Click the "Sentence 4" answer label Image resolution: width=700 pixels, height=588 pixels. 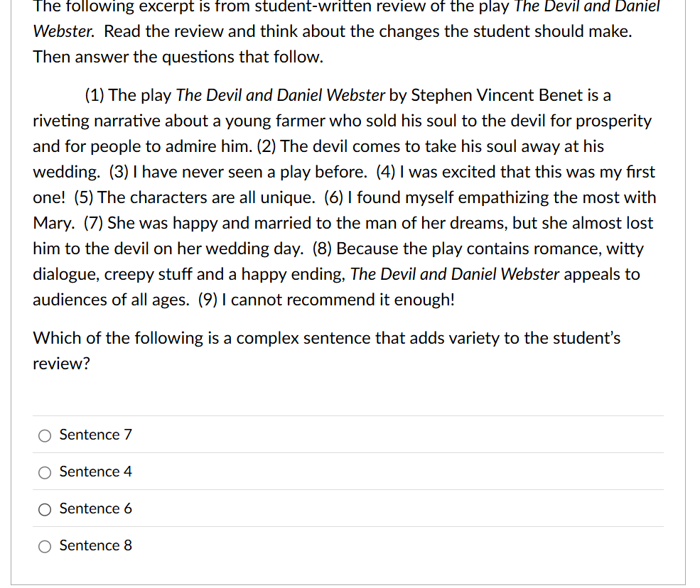[x=96, y=472]
